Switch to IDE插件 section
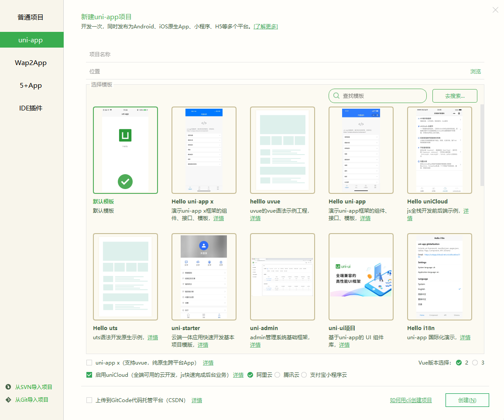Screen dimensions: 504x420 pos(31,108)
